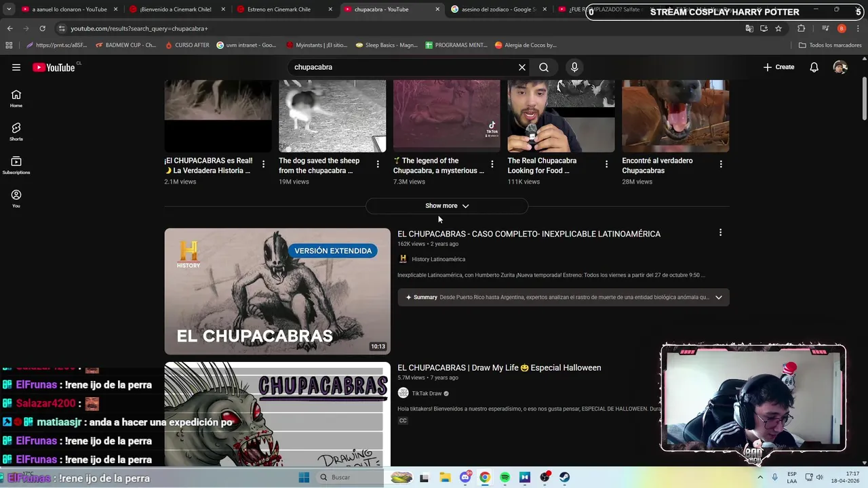Image resolution: width=868 pixels, height=488 pixels.
Task: Open Subscriptions in the sidebar
Action: [16, 166]
